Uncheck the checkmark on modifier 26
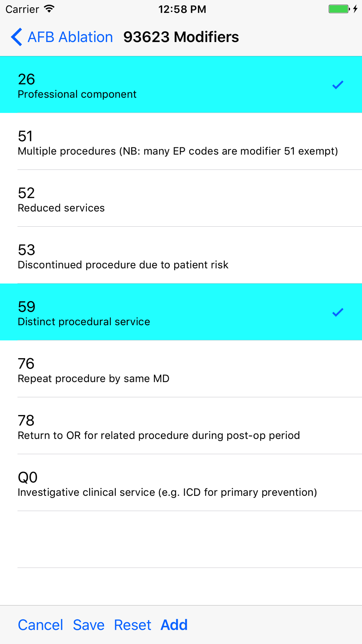Screen dimensions: 362x644 337,85
